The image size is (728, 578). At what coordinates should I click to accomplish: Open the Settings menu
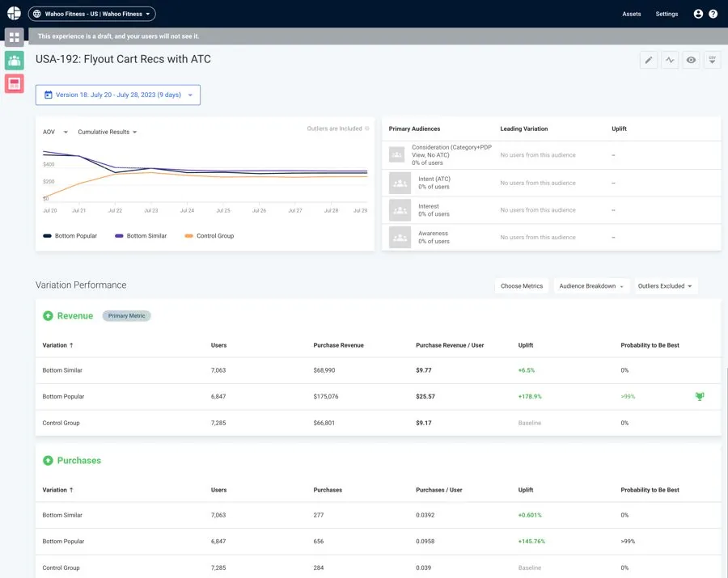(667, 14)
